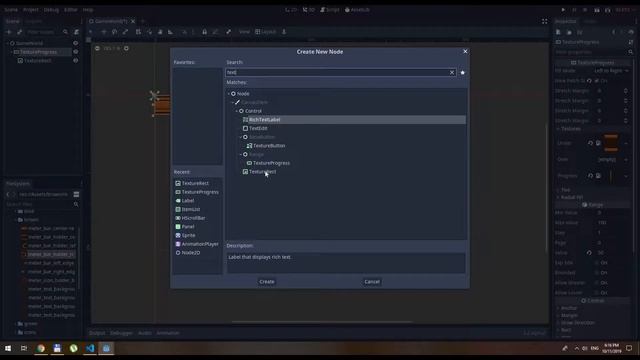Click the TextEdit node type icon
640x360 pixels.
coord(245,128)
